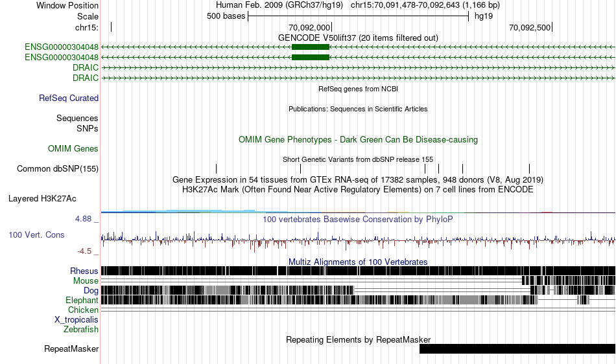Viewport: 616px width, 364px height.
Task: Open the OMIM Genes track label
Action: tap(73, 149)
